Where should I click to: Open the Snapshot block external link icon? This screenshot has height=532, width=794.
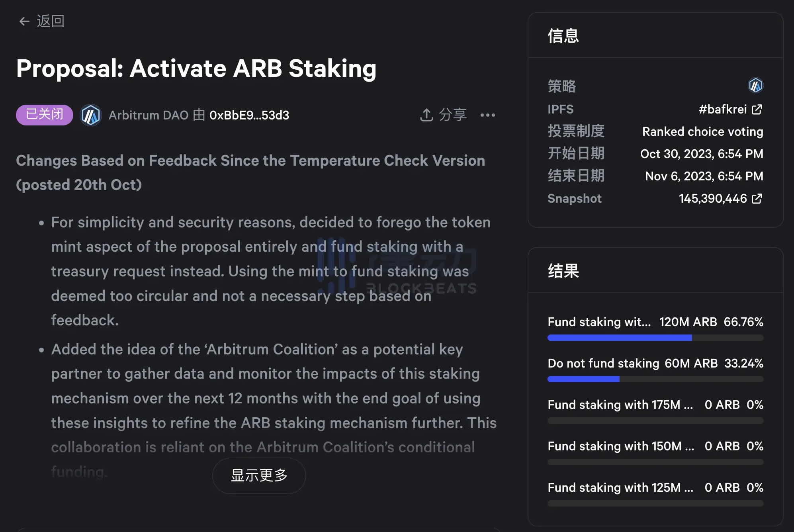[757, 198]
